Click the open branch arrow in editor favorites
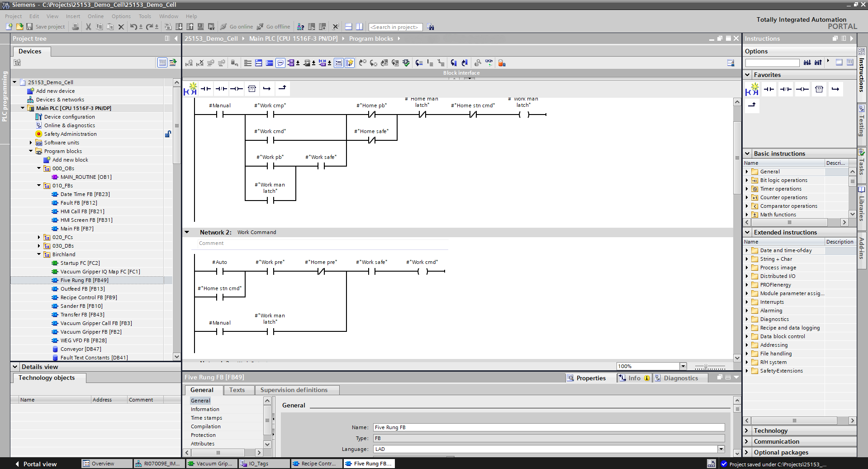Image resolution: width=868 pixels, height=469 pixels. [267, 89]
